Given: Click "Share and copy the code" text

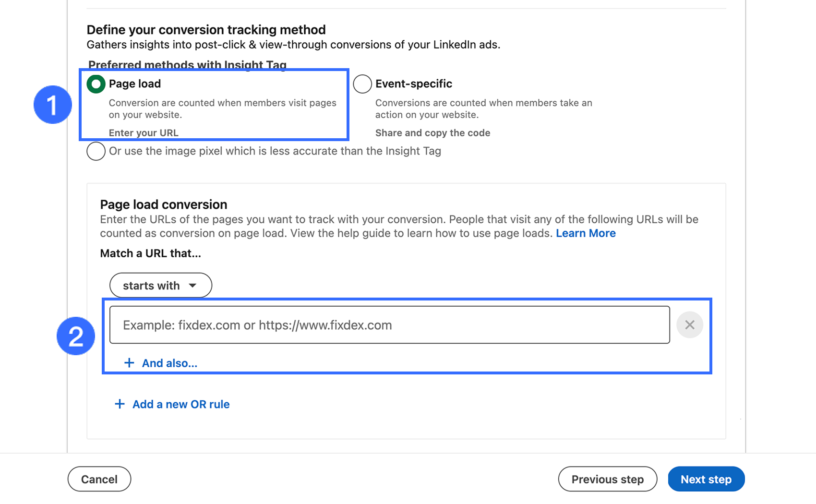Looking at the screenshot, I should tap(432, 133).
